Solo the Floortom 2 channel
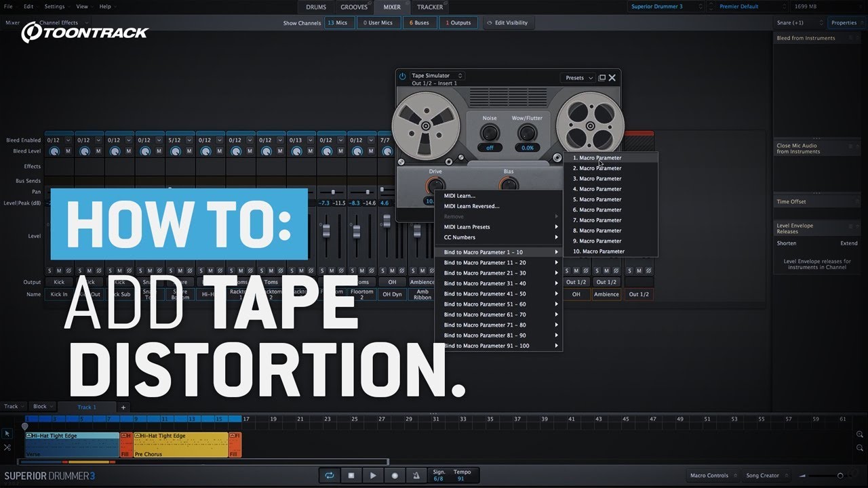This screenshot has width=868, height=488. (352, 270)
